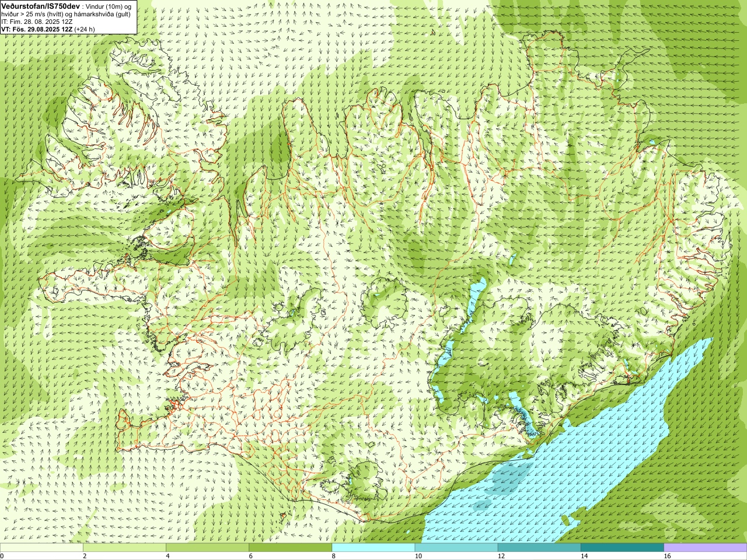Click the pale yellow 0–2 m/s legend segment
This screenshot has width=747, height=560.
click(41, 548)
